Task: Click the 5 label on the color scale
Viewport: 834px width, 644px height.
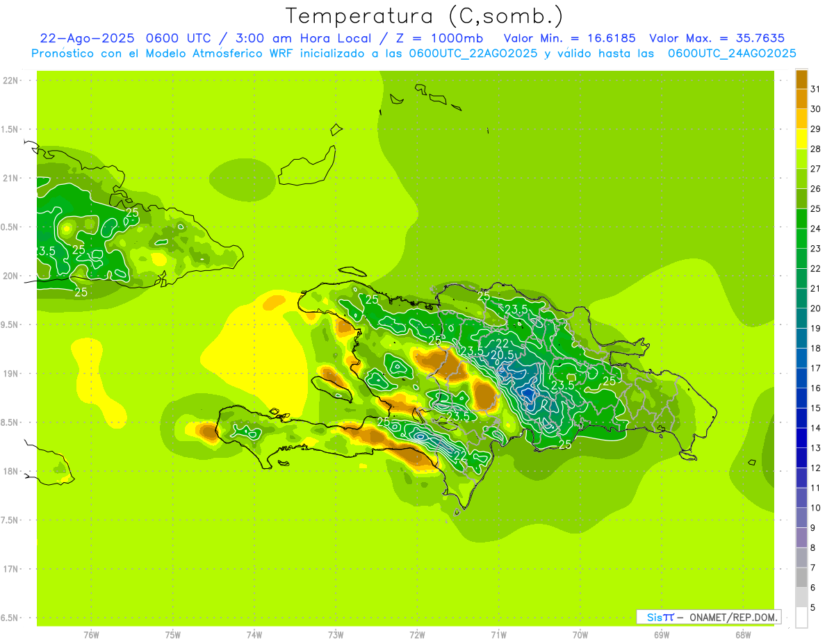Action: pos(814,608)
